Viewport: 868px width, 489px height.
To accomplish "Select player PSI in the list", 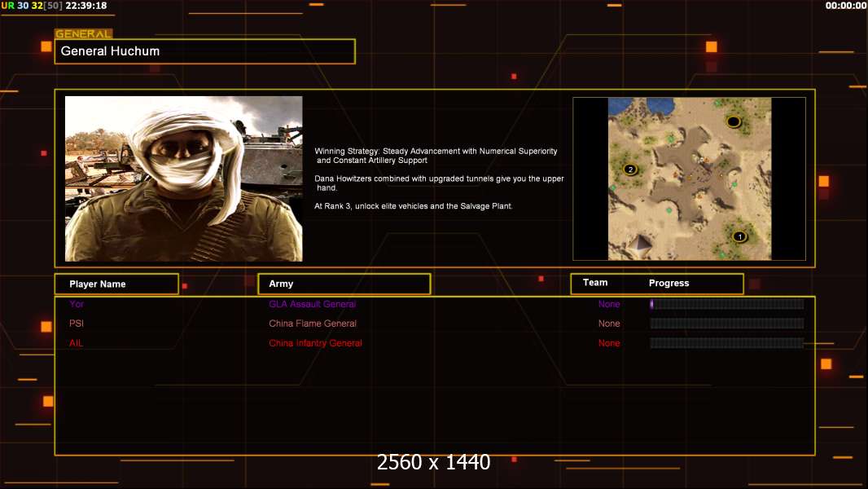I will [x=77, y=324].
